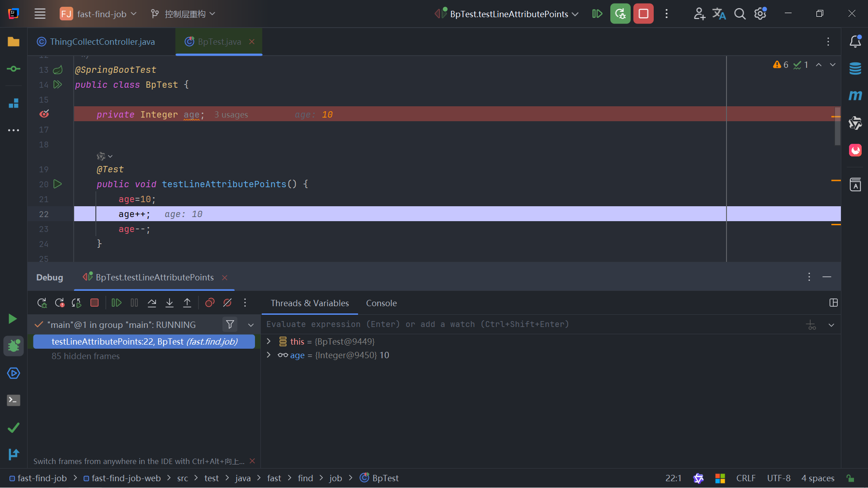Open Notifications bell icon
This screenshot has width=868, height=488.
pyautogui.click(x=855, y=42)
